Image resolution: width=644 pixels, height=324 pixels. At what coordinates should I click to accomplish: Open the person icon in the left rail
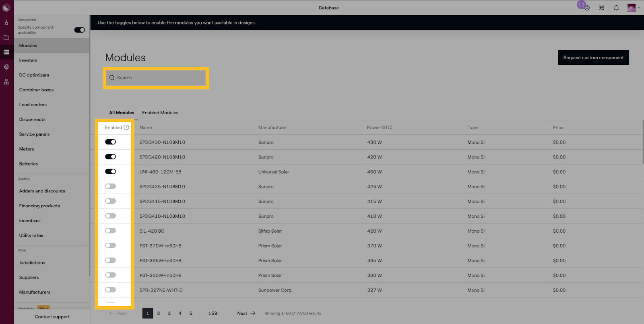click(6, 23)
